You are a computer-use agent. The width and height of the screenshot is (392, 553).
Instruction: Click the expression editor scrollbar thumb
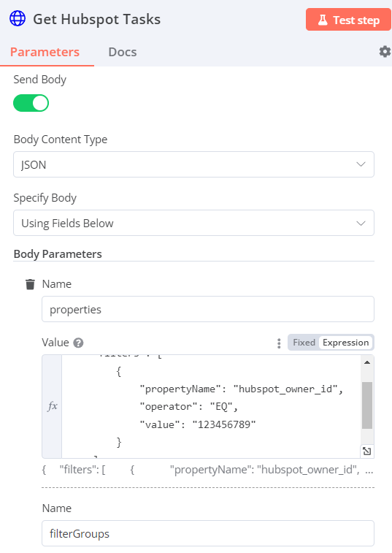point(367,405)
